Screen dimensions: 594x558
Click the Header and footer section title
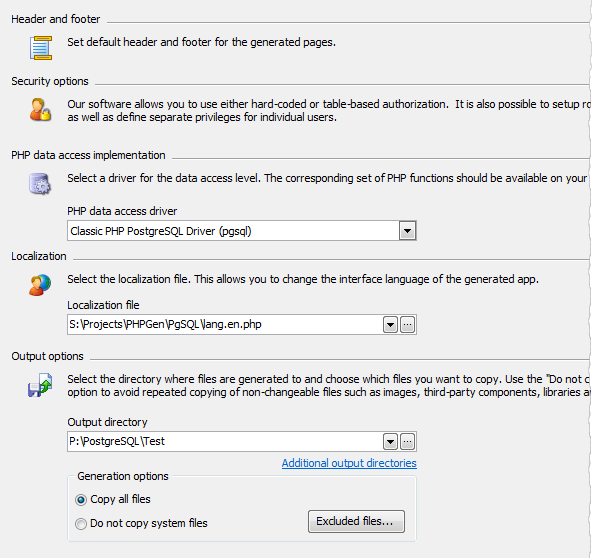click(x=56, y=19)
